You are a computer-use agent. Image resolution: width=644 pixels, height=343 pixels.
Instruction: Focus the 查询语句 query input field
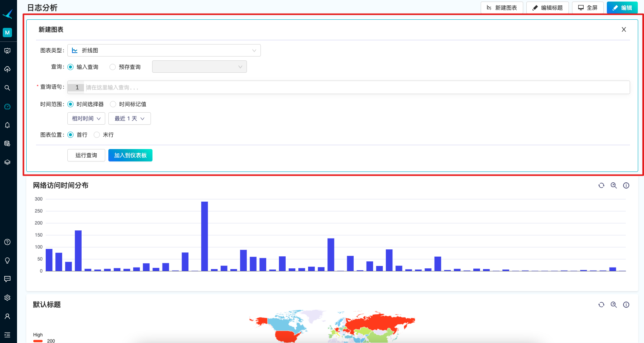click(x=349, y=87)
